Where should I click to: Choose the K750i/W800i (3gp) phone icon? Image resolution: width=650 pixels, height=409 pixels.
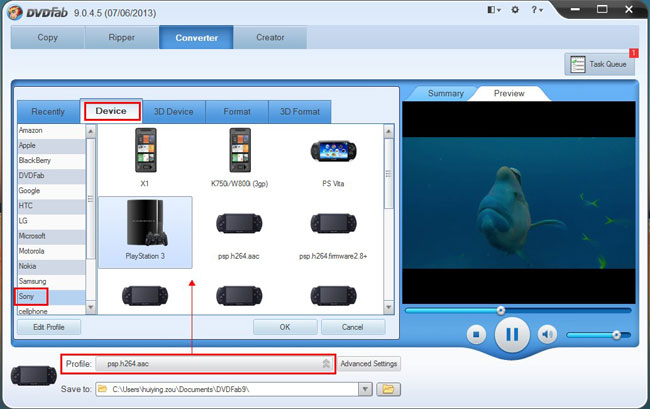240,150
